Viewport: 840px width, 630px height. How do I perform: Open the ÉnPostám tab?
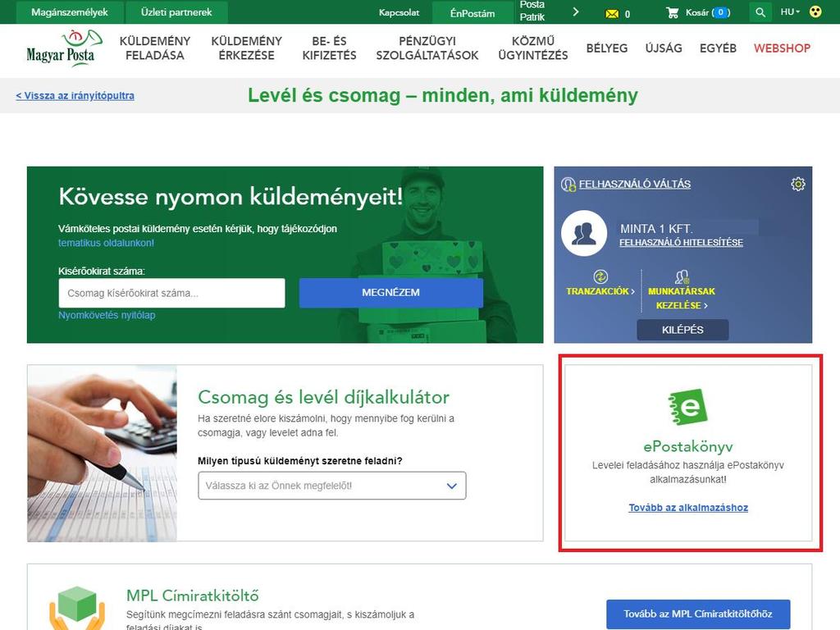click(x=472, y=13)
